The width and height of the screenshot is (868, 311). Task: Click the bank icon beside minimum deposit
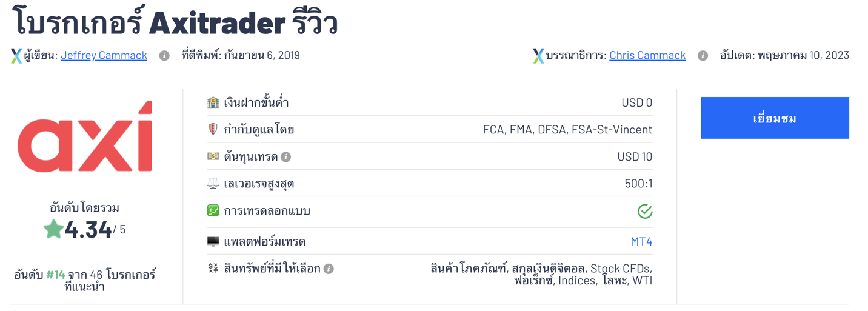pyautogui.click(x=213, y=102)
